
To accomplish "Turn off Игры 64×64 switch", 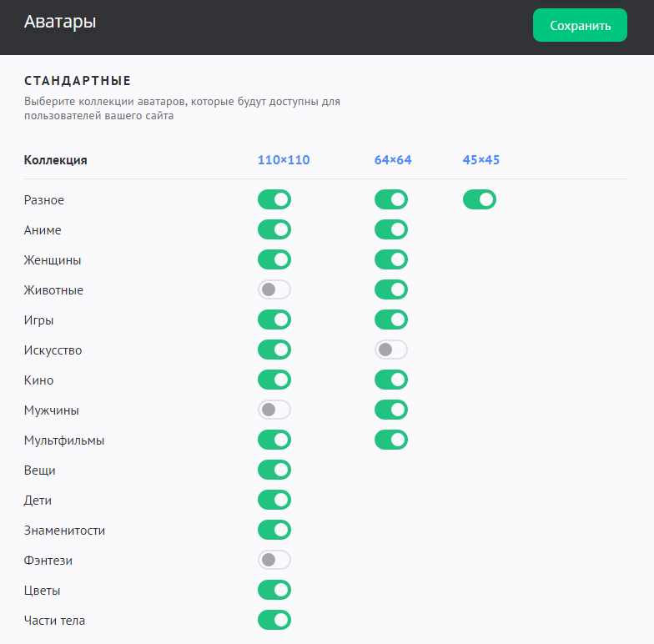I will [391, 320].
